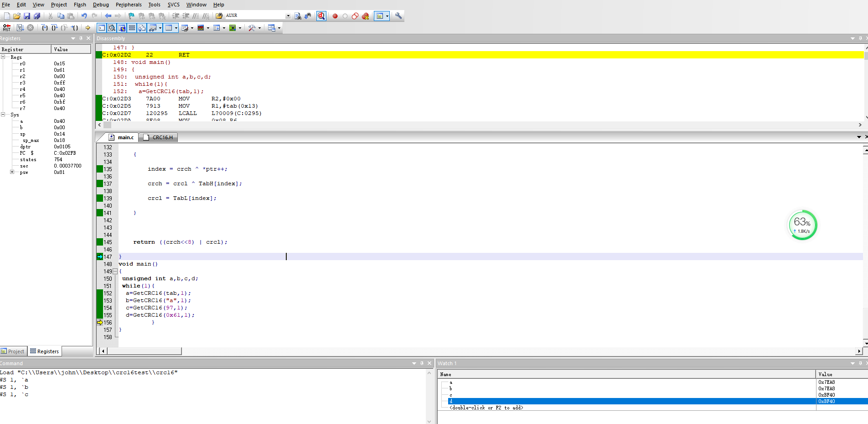The width and height of the screenshot is (868, 424).
Task: Click Disassembly horizontal scrollbar thumb
Action: [x=108, y=125]
